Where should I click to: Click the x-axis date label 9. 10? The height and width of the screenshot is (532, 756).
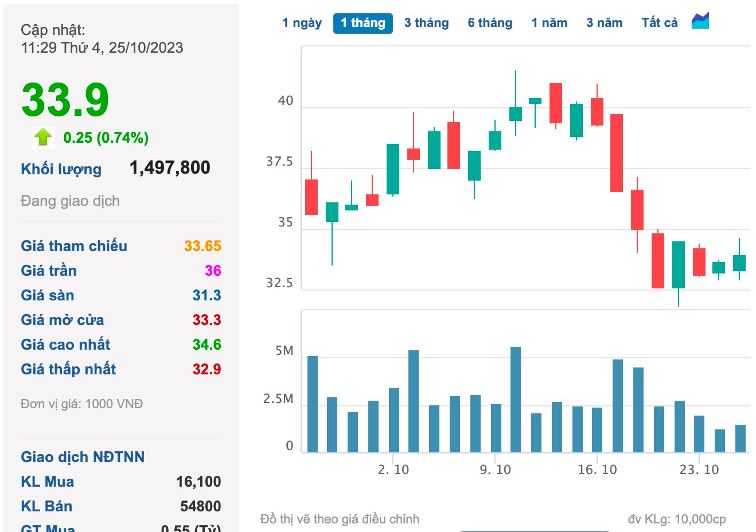(x=495, y=470)
